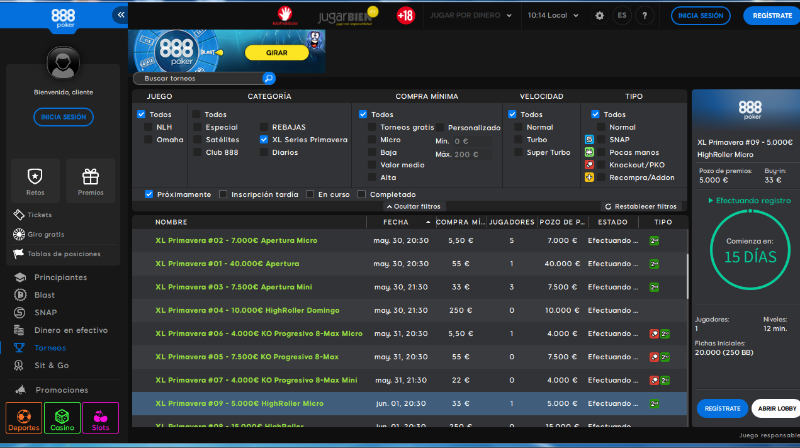The width and height of the screenshot is (800, 448).
Task: Open settings gear icon in top bar
Action: pos(599,16)
